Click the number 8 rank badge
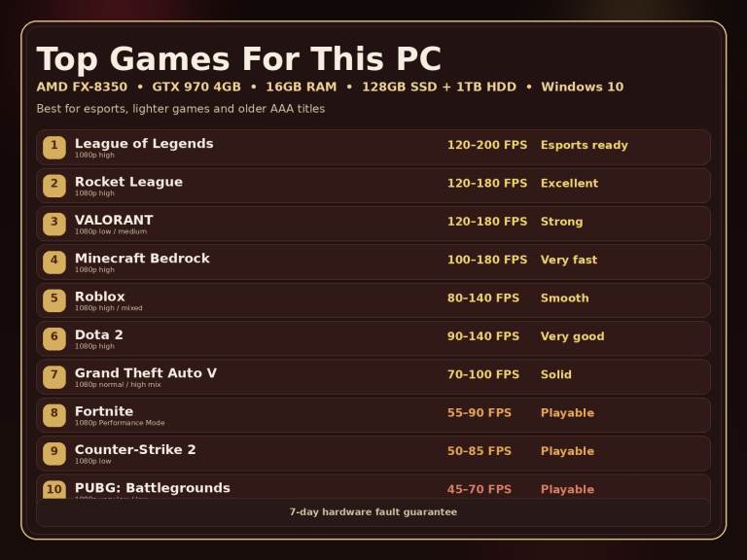 pyautogui.click(x=54, y=415)
